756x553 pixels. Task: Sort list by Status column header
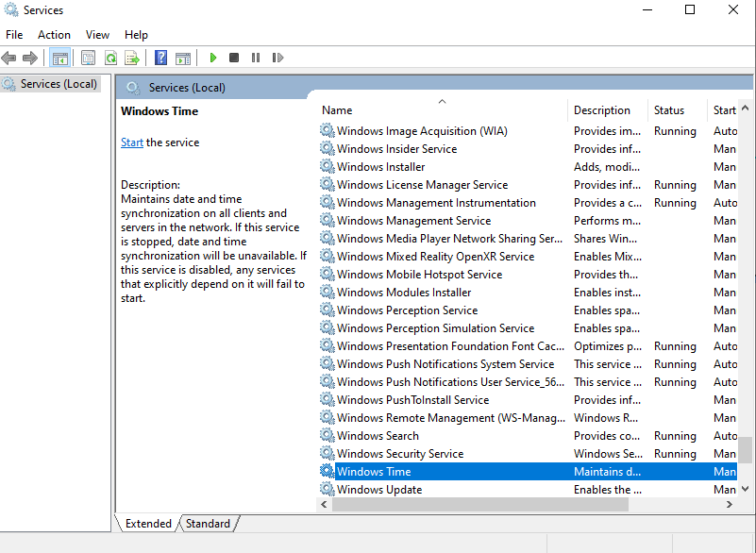tap(669, 110)
